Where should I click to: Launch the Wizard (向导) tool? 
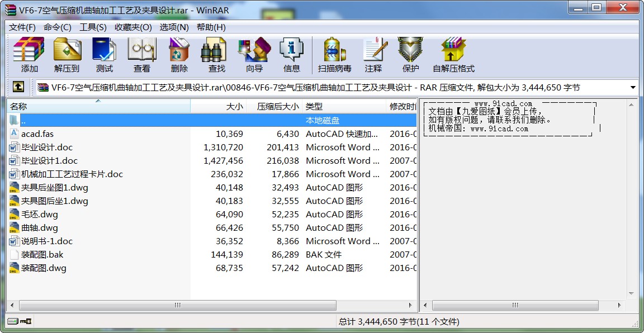tap(254, 55)
